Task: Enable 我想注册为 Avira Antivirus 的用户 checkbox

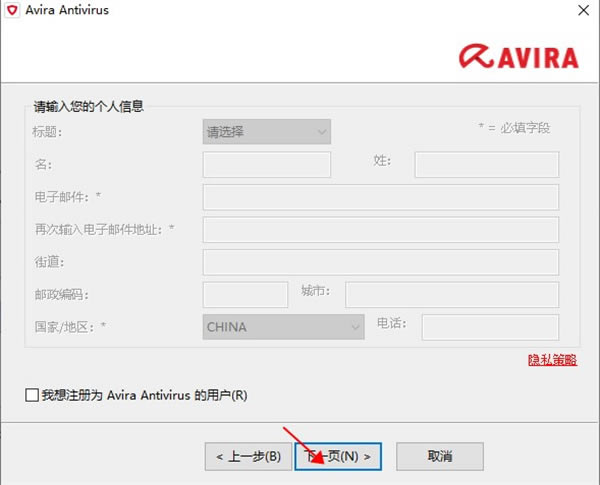Action: pos(32,395)
